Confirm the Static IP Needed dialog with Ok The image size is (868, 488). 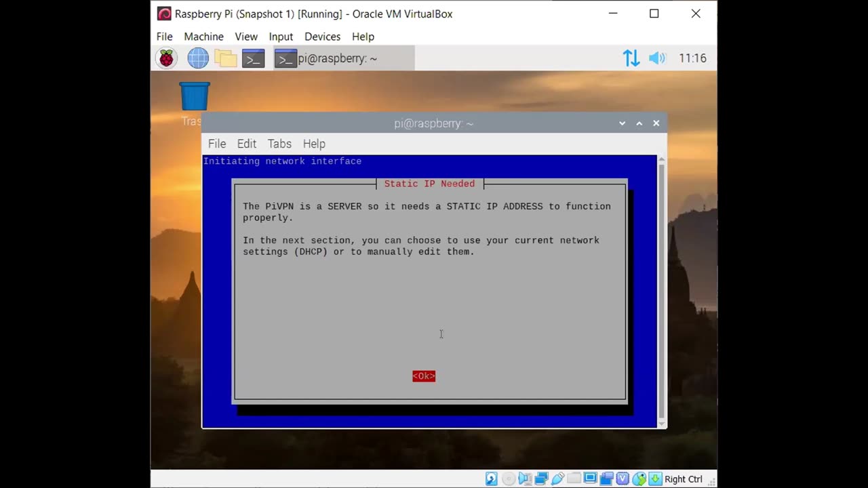point(424,376)
